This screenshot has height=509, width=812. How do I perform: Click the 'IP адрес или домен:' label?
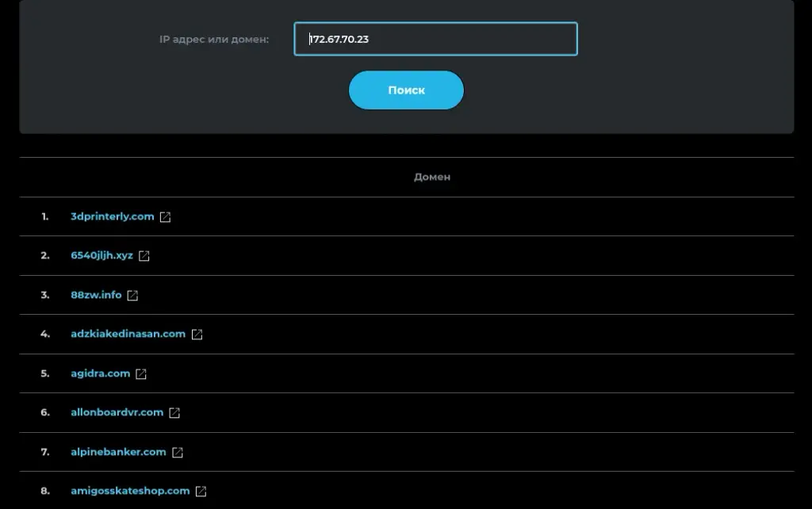214,40
